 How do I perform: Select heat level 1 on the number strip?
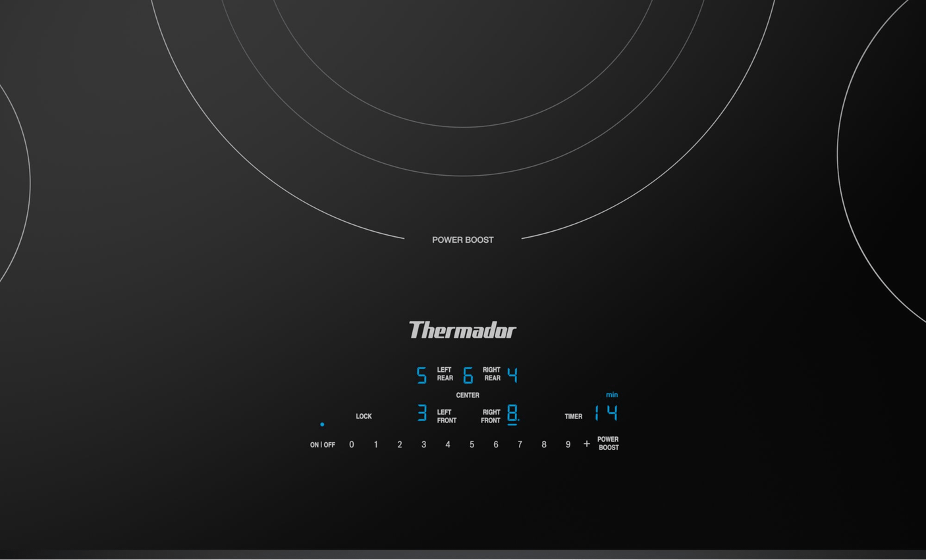click(376, 445)
